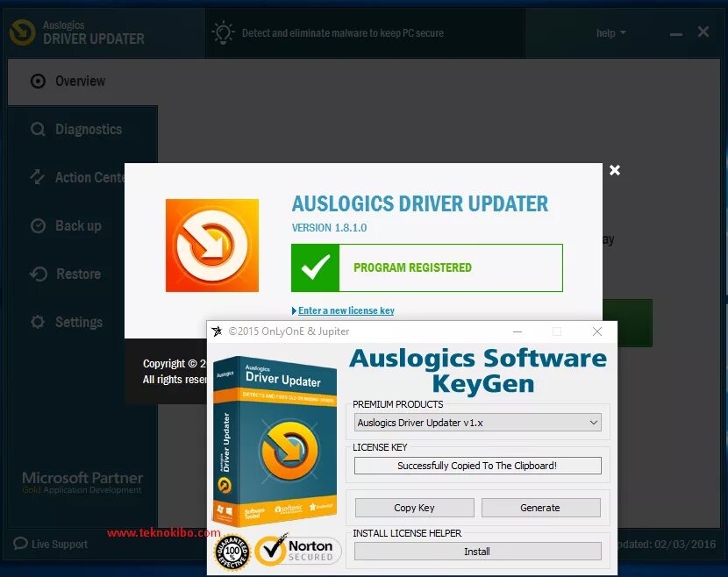Click the Overview target icon

coord(38,82)
